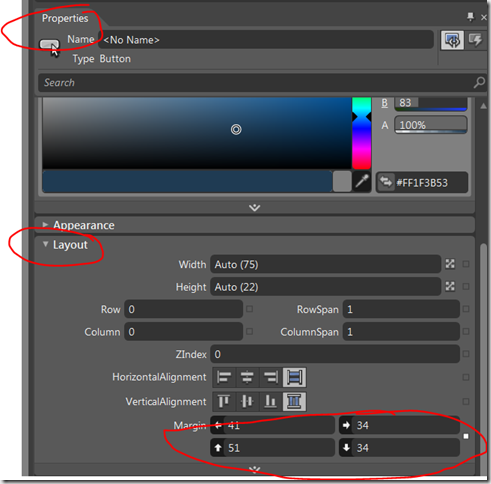Viewport: 491px width, 484px height.
Task: Select the Properties panel tab
Action: tap(65, 18)
